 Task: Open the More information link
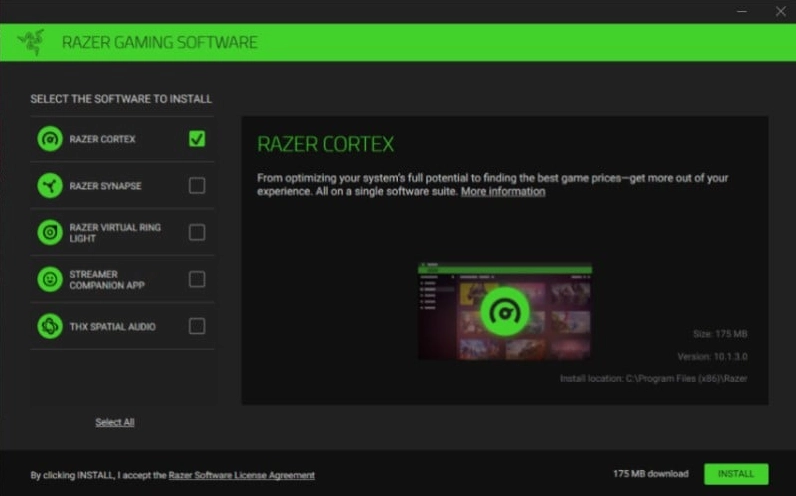[503, 191]
